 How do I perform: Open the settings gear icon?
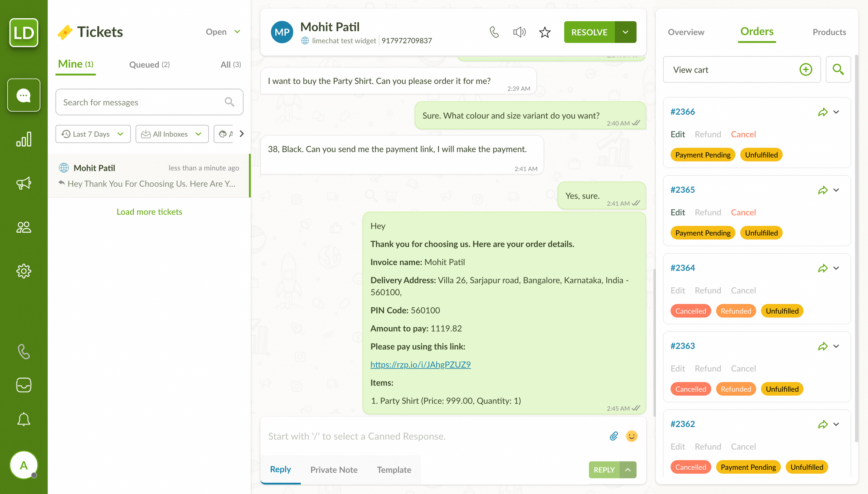(24, 271)
